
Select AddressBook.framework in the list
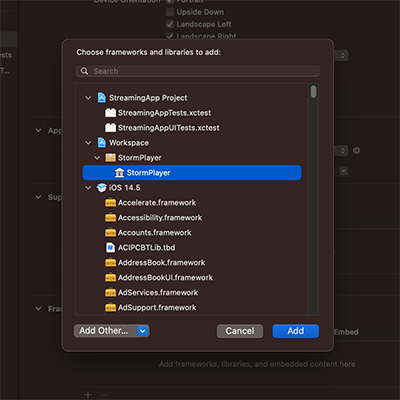tap(162, 263)
